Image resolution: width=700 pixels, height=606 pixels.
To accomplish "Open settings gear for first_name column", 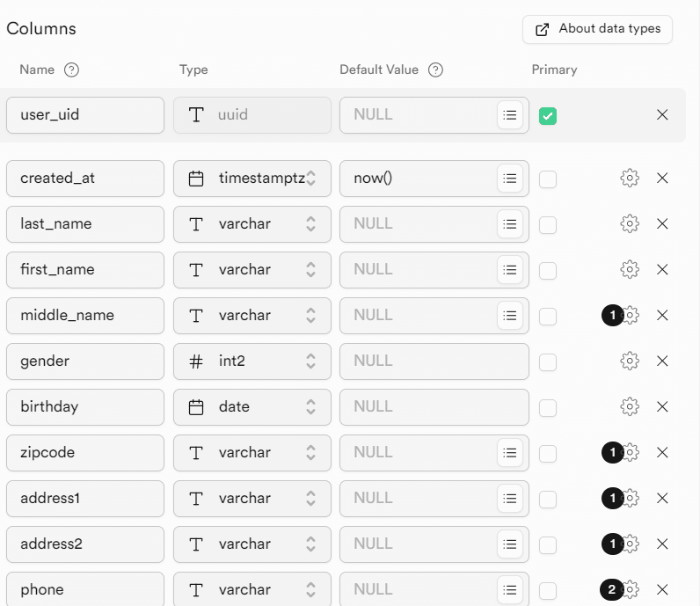I will [630, 269].
